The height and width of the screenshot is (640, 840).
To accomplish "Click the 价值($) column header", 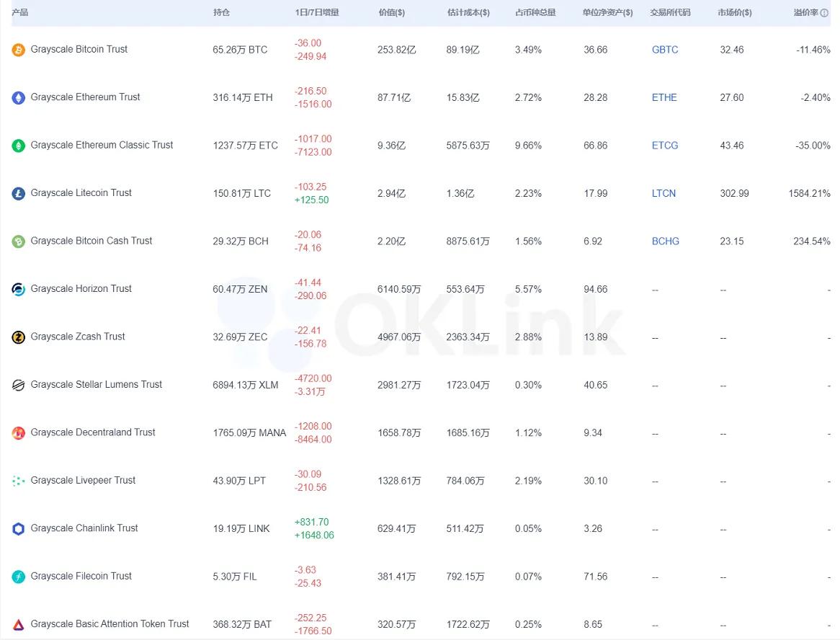I will tap(392, 12).
